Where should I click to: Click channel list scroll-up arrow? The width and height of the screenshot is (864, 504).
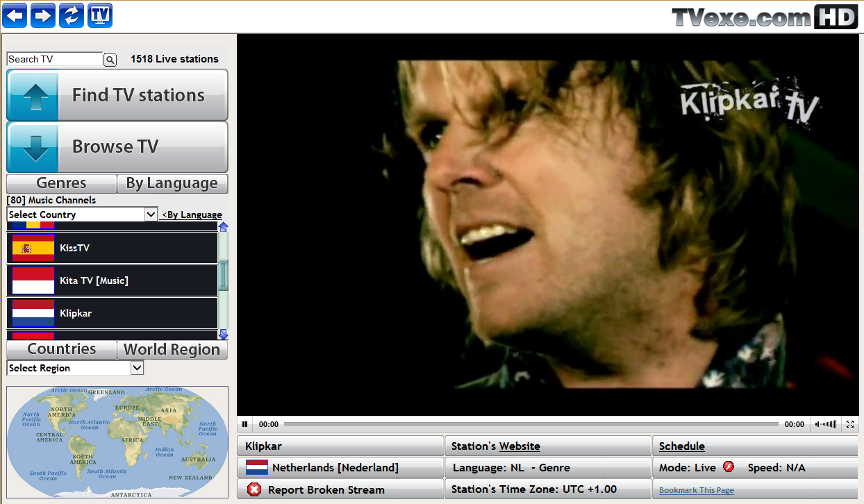point(223,226)
